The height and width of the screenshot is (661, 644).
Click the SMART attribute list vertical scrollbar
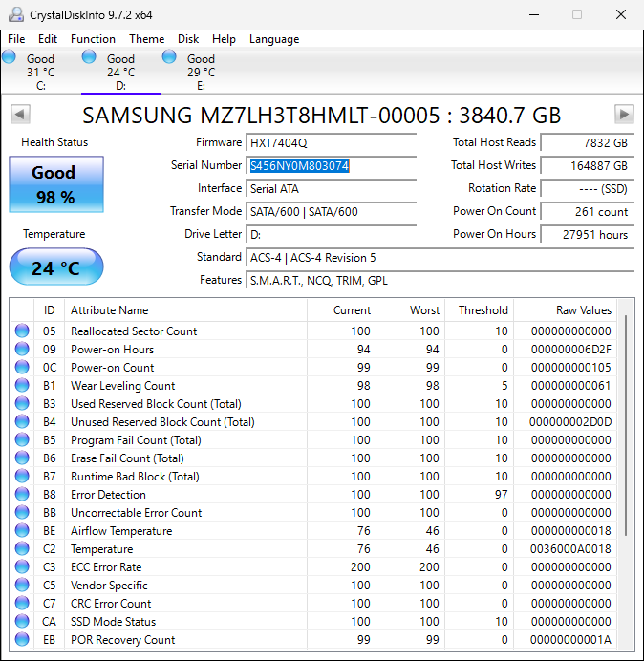click(x=626, y=425)
